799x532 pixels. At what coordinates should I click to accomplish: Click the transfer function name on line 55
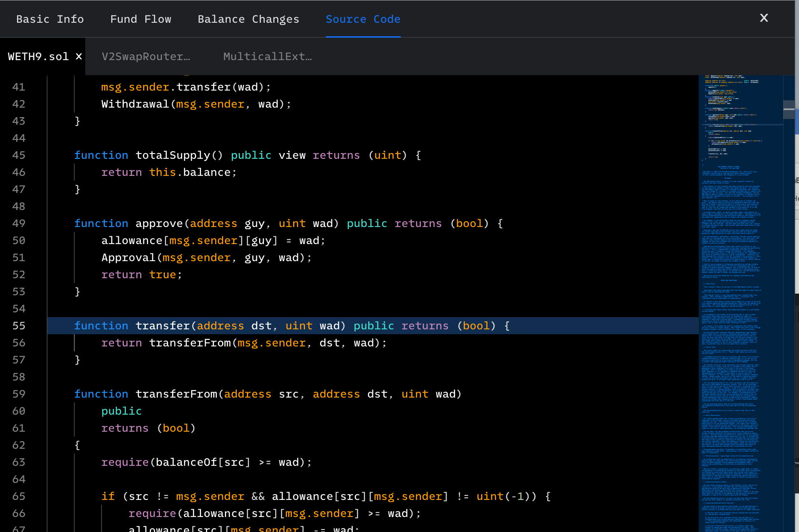162,326
